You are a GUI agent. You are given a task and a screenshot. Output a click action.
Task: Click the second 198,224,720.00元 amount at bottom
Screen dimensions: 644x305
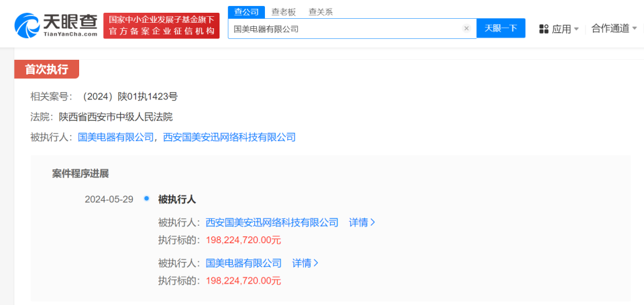point(244,281)
